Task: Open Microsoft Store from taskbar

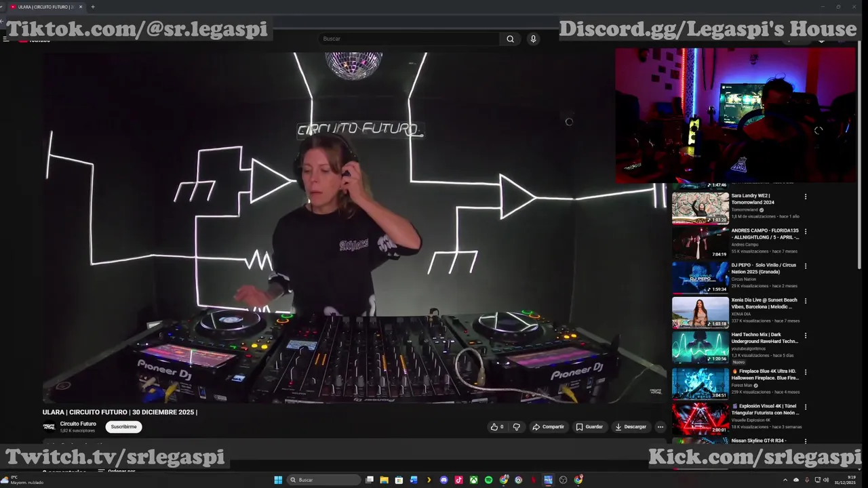Action: pyautogui.click(x=399, y=480)
